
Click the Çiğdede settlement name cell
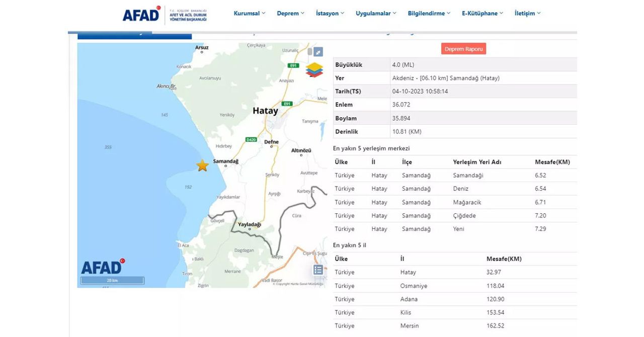tap(464, 216)
